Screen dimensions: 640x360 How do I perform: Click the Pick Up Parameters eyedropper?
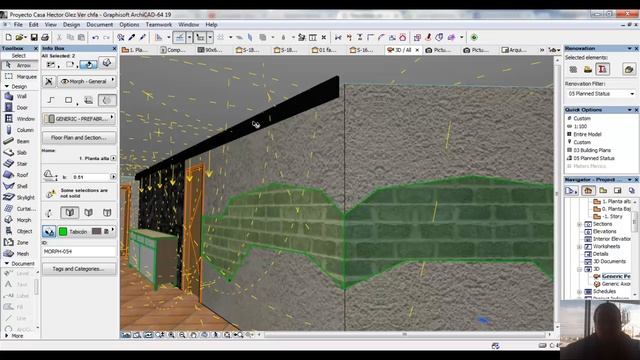132,37
